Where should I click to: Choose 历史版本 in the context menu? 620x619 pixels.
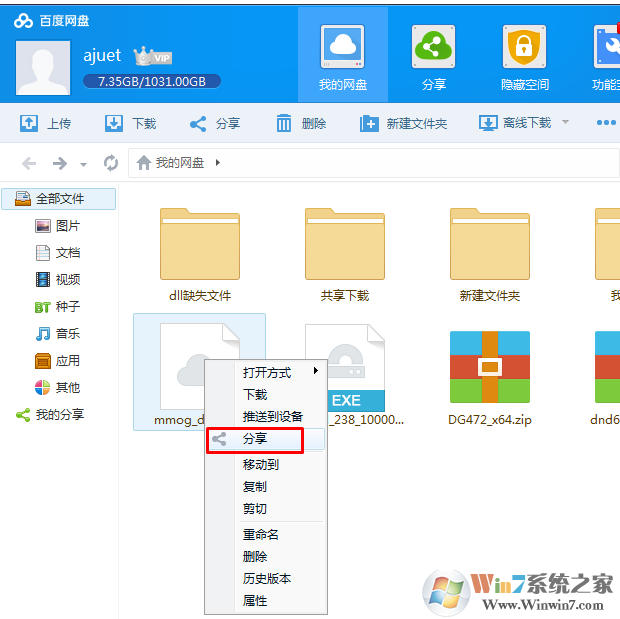(x=266, y=579)
